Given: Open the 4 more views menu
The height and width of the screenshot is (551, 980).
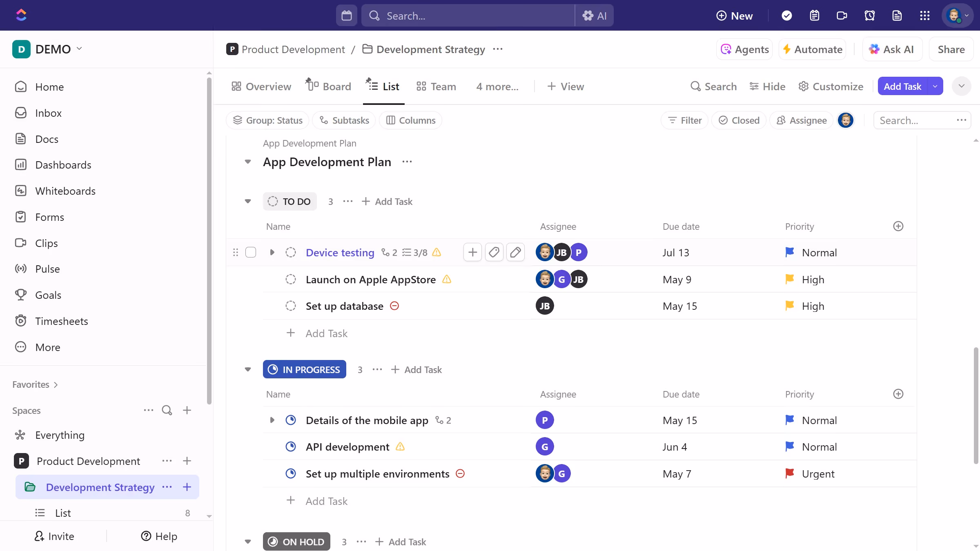Looking at the screenshot, I should 497,87.
